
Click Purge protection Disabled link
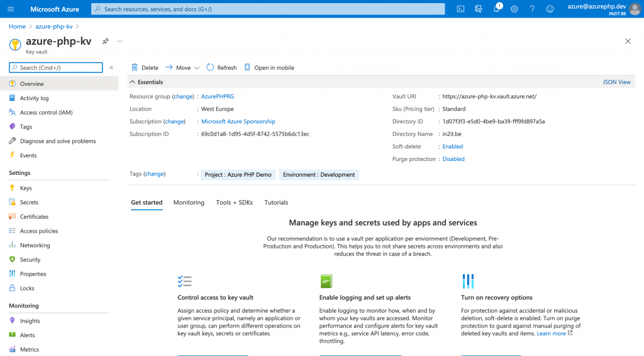[x=453, y=159]
